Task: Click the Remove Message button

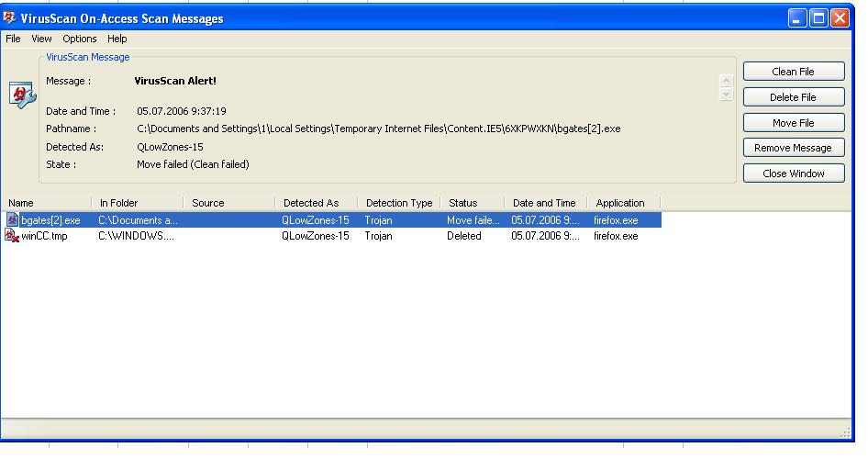Action: click(794, 148)
